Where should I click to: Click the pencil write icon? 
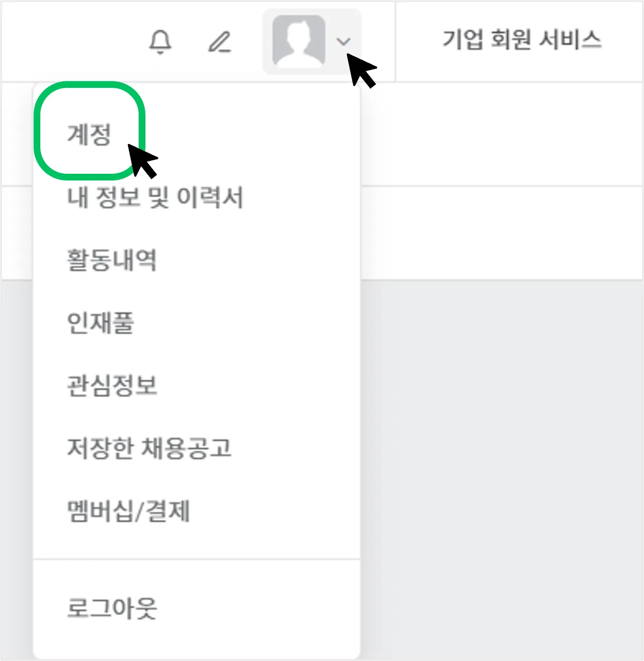[x=220, y=42]
